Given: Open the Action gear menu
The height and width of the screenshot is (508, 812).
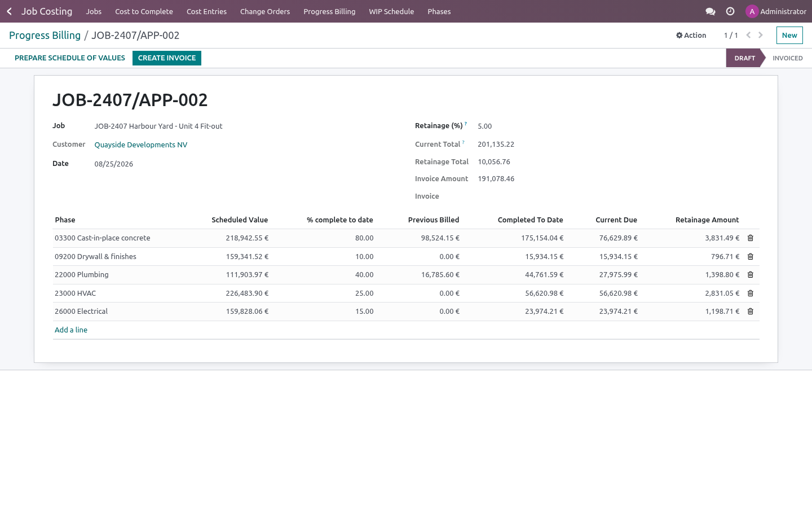Looking at the screenshot, I should [x=691, y=35].
